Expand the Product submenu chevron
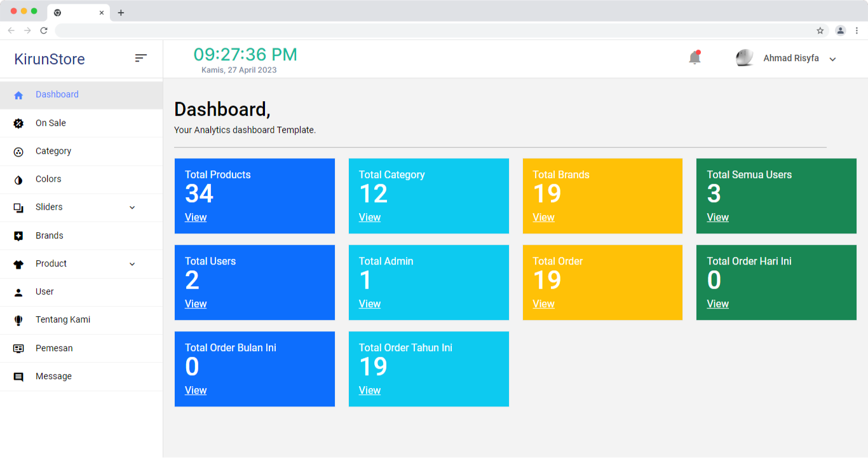The height and width of the screenshot is (458, 868). coord(132,264)
